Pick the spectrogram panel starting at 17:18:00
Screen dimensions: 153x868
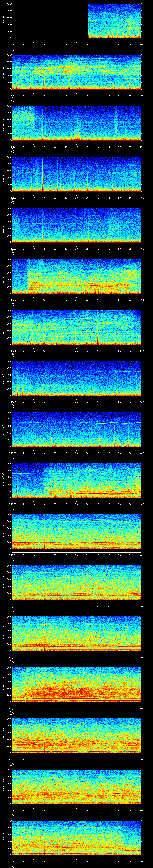77,481
